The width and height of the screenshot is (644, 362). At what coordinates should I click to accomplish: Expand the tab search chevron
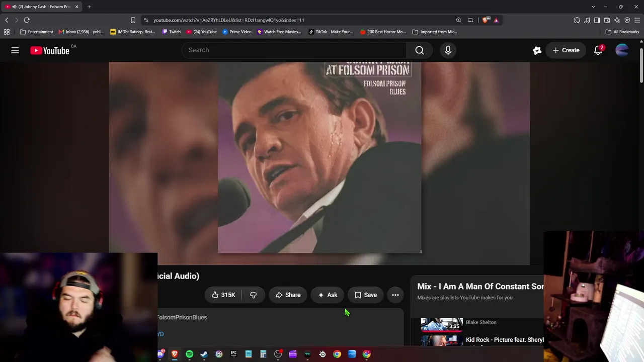tap(593, 7)
